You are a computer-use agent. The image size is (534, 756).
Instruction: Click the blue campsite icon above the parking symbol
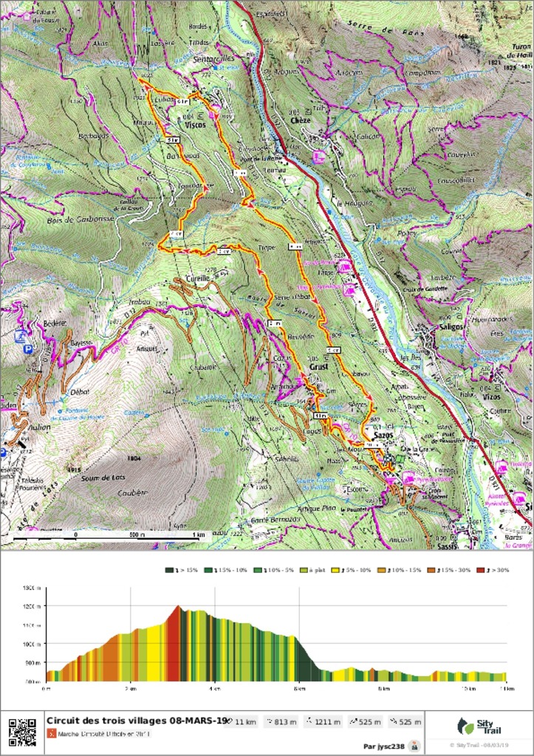[x=19, y=336]
